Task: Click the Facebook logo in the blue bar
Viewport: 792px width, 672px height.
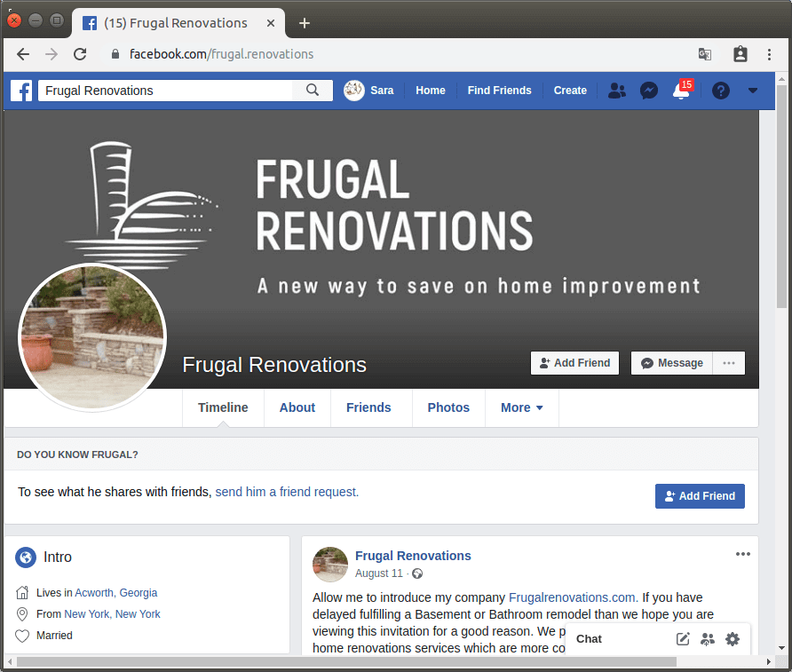Action: click(21, 91)
